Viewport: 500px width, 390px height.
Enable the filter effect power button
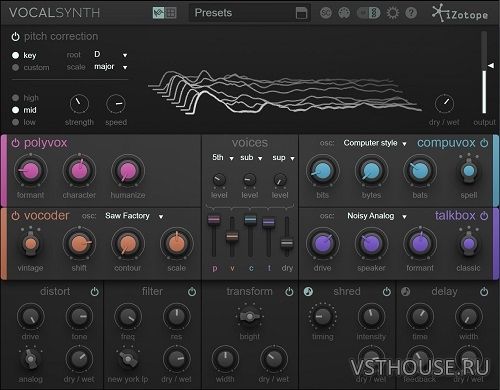192,292
